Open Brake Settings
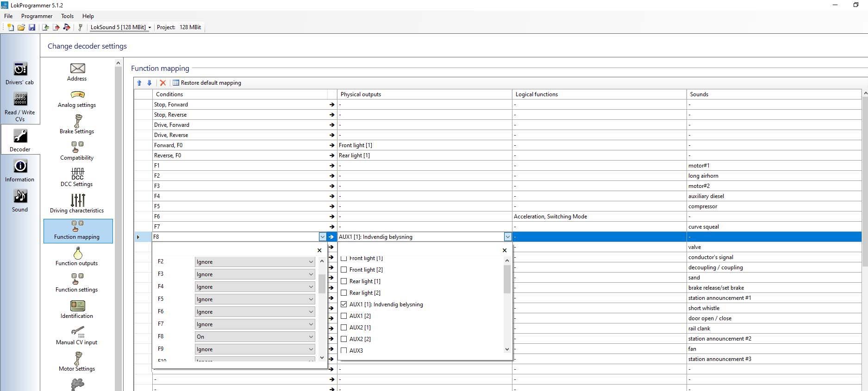868x391 pixels. pyautogui.click(x=77, y=125)
